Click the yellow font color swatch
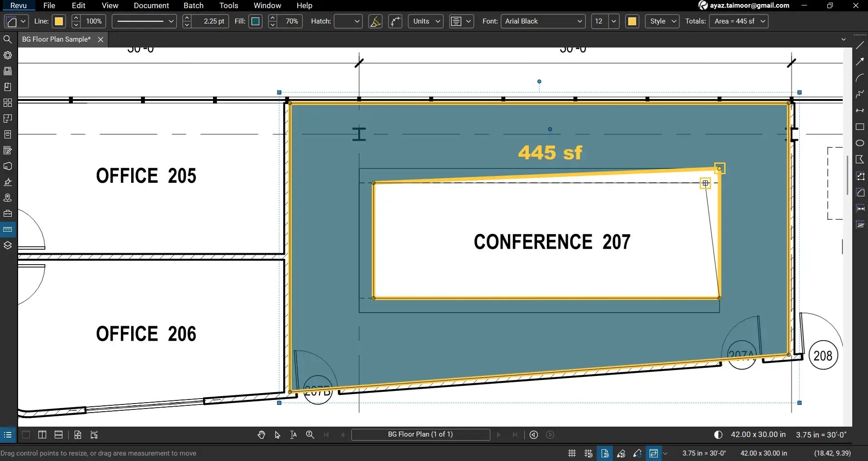The image size is (868, 461). tap(632, 21)
